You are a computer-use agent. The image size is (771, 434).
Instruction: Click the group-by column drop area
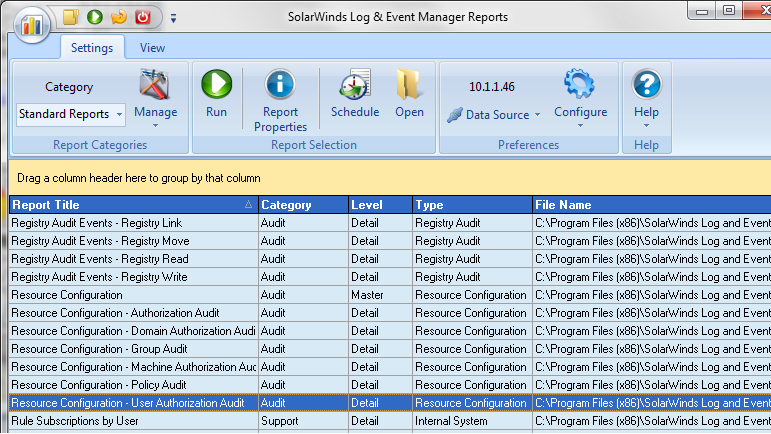click(390, 178)
